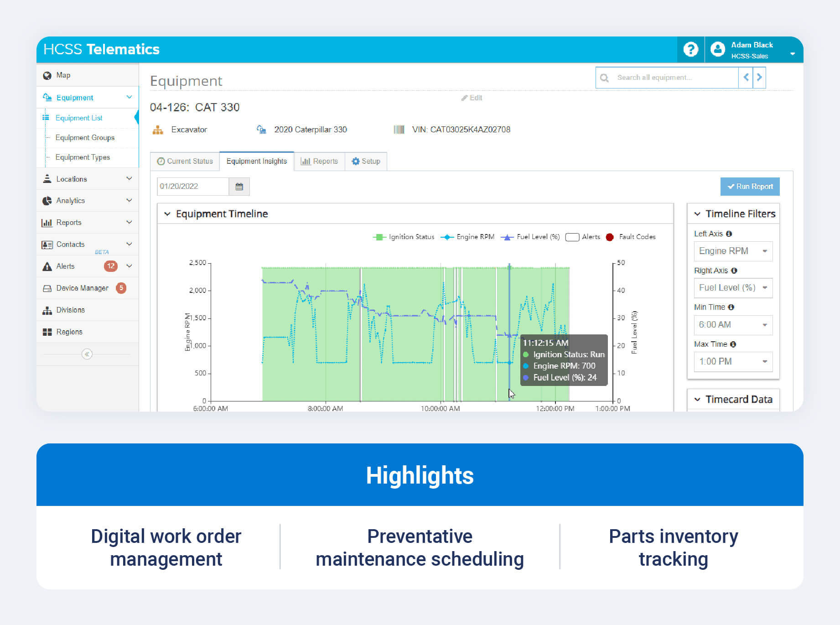Click the Max Time info icon
The height and width of the screenshot is (625, 840).
(733, 344)
